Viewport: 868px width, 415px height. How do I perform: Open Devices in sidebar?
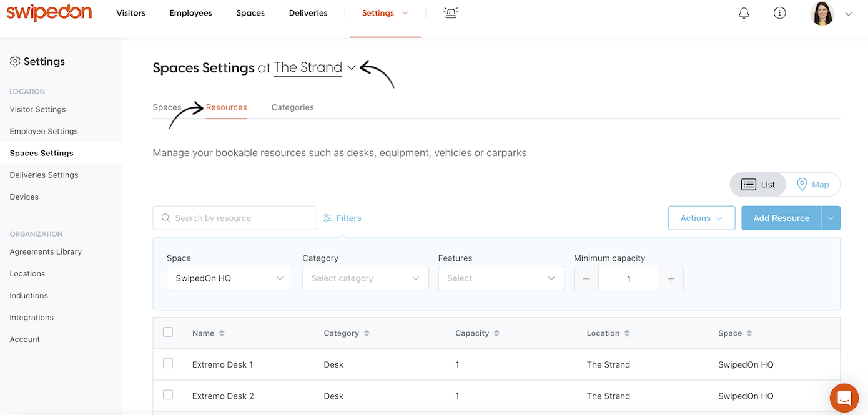point(24,197)
